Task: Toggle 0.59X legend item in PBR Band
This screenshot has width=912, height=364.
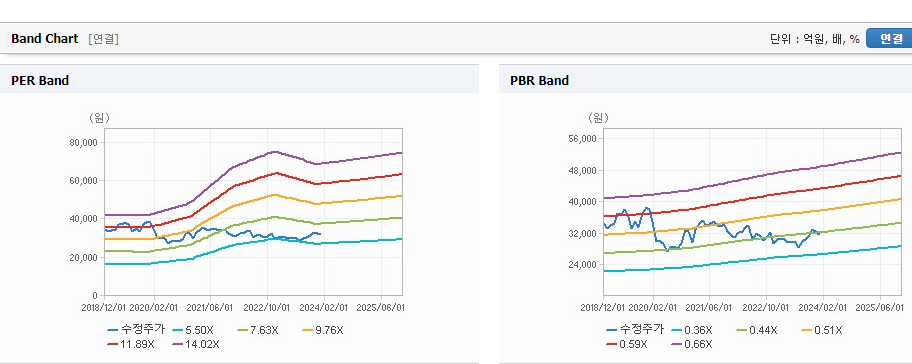Action: point(626,344)
